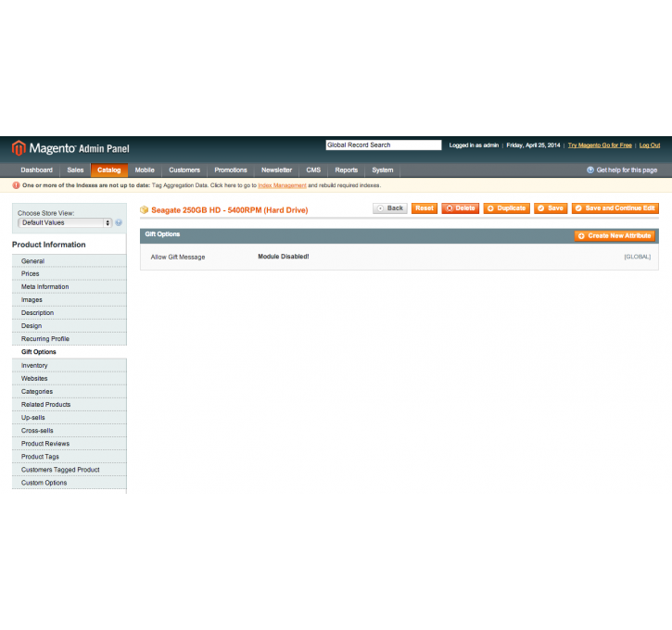The image size is (672, 630).
Task: Click the Log Out link
Action: pyautogui.click(x=649, y=145)
